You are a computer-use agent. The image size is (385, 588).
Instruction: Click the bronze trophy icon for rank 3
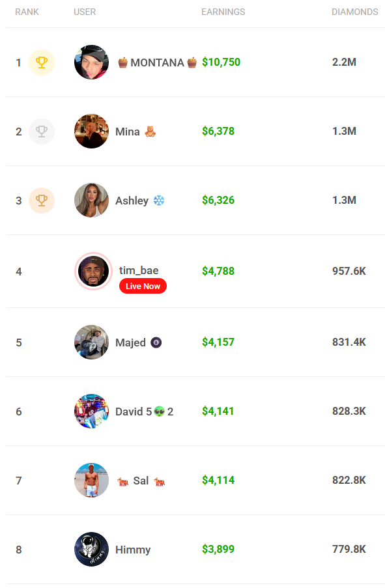pyautogui.click(x=42, y=201)
